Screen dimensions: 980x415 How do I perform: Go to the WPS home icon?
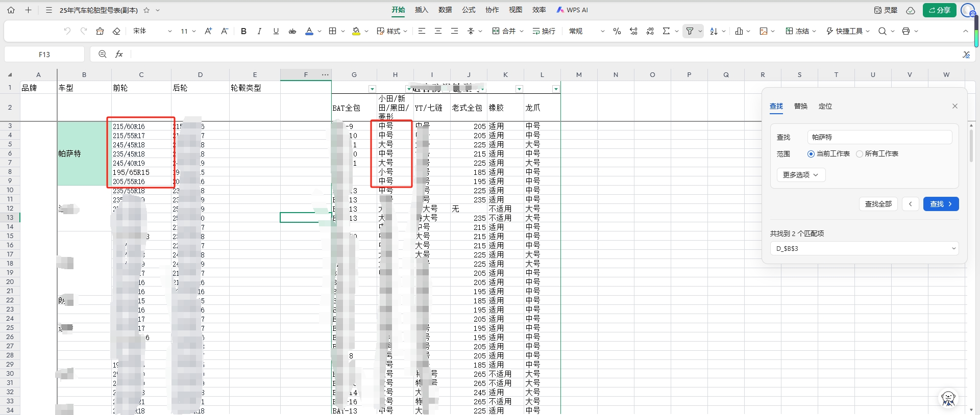[11, 10]
